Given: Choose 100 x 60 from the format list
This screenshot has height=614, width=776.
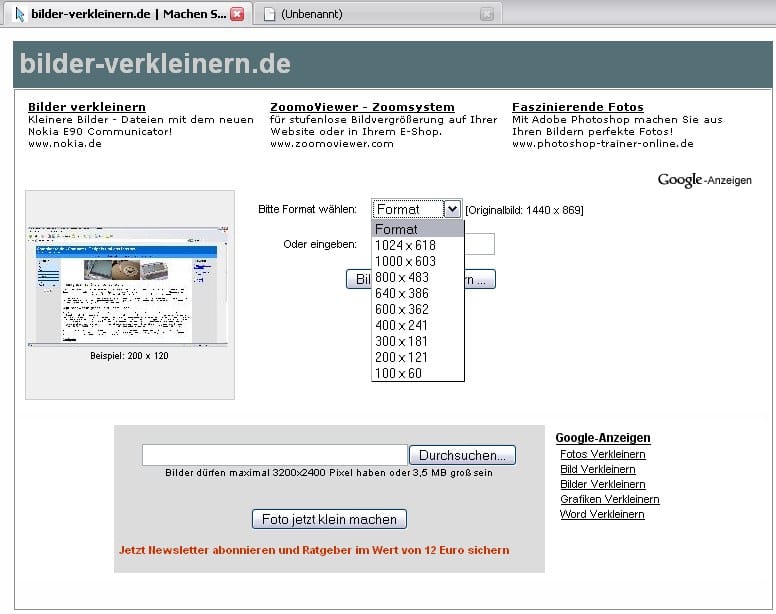Looking at the screenshot, I should [418, 373].
